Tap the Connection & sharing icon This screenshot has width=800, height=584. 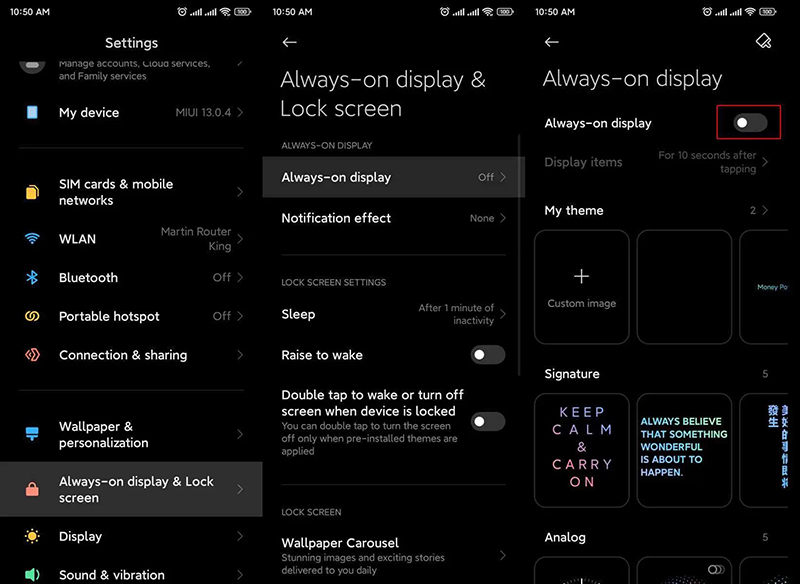(32, 355)
